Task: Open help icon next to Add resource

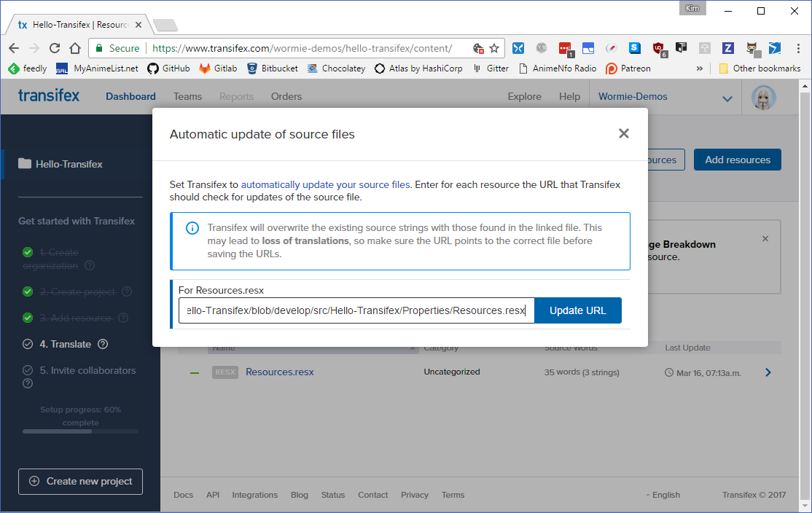Action: (123, 317)
